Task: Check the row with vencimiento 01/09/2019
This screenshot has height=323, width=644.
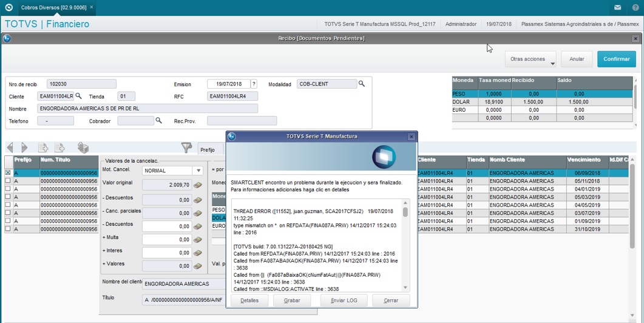Action: [x=8, y=221]
